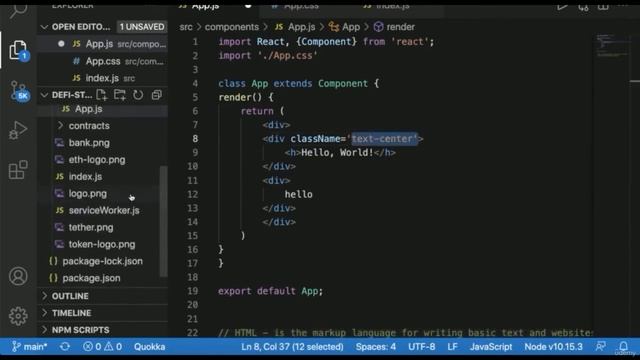This screenshot has width=640, height=360.
Task: Collapse all folders in explorer
Action: pos(156,95)
